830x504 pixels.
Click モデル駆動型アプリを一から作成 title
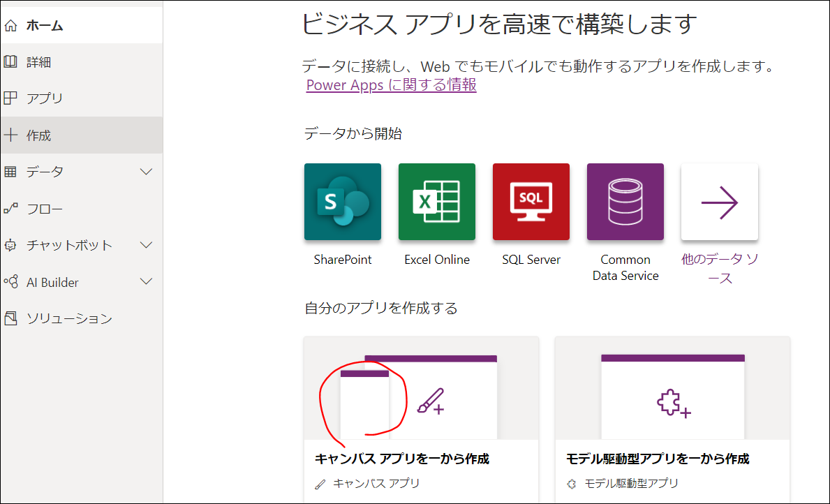(658, 459)
